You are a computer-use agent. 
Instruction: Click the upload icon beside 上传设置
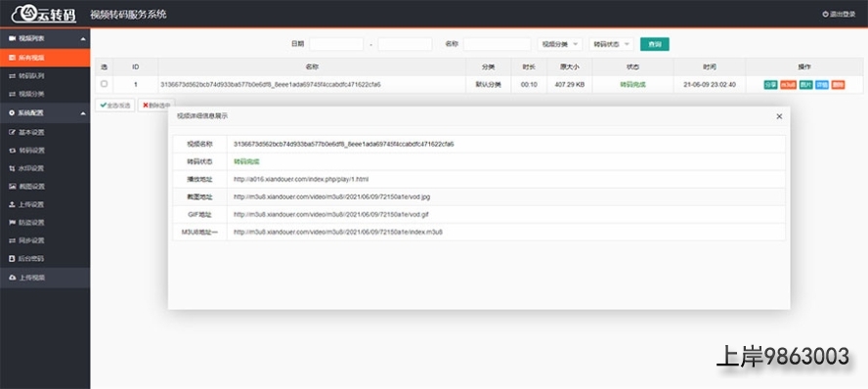(x=12, y=204)
